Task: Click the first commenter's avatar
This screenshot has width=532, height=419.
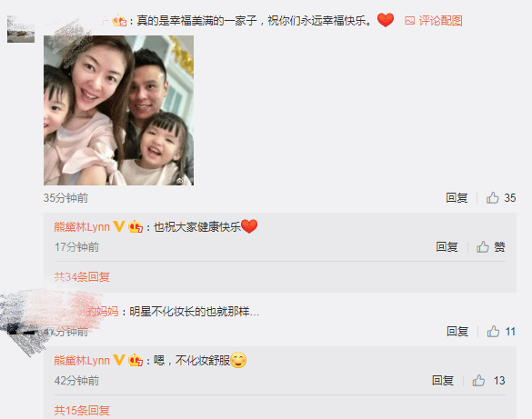Action: click(x=21, y=29)
